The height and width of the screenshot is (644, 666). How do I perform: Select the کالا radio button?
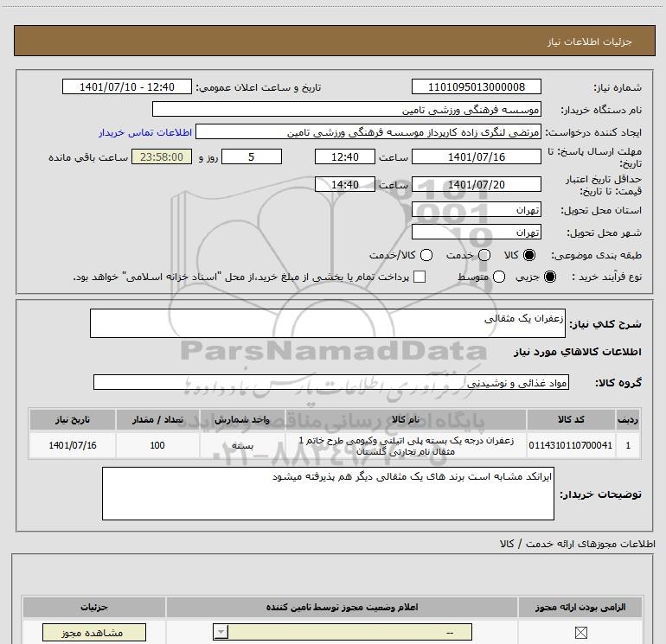[x=529, y=255]
